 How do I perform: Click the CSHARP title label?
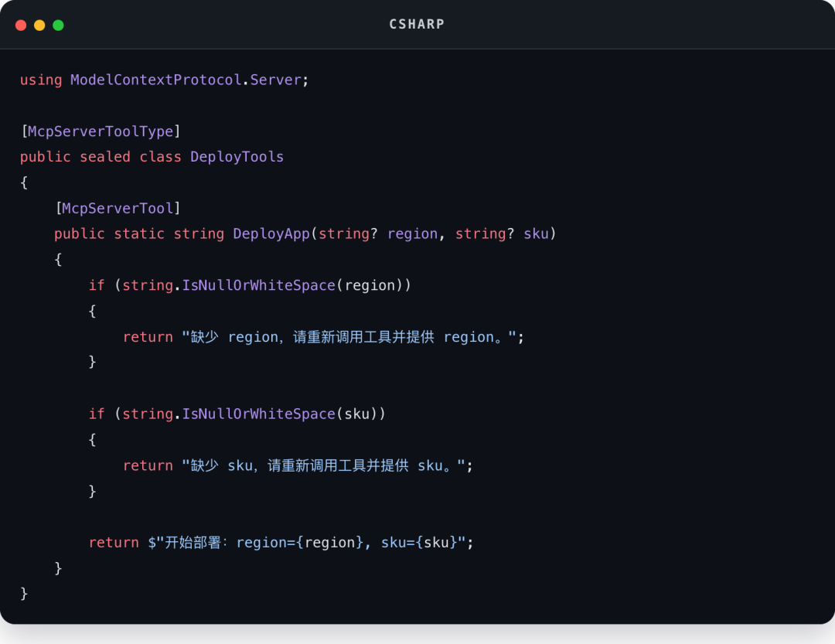click(x=417, y=25)
